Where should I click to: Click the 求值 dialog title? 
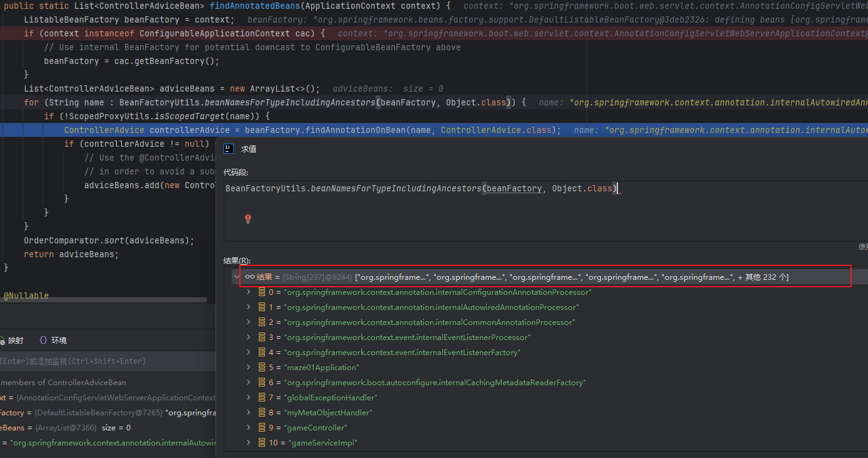[249, 149]
